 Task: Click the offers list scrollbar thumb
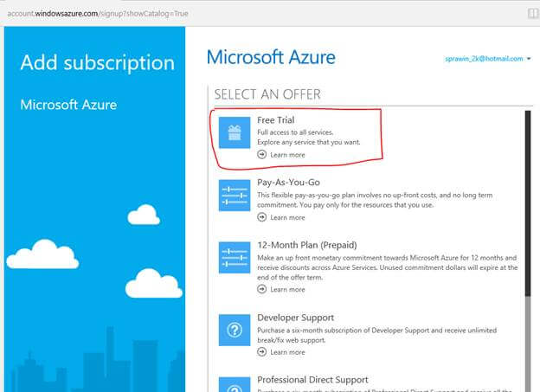pyautogui.click(x=528, y=203)
